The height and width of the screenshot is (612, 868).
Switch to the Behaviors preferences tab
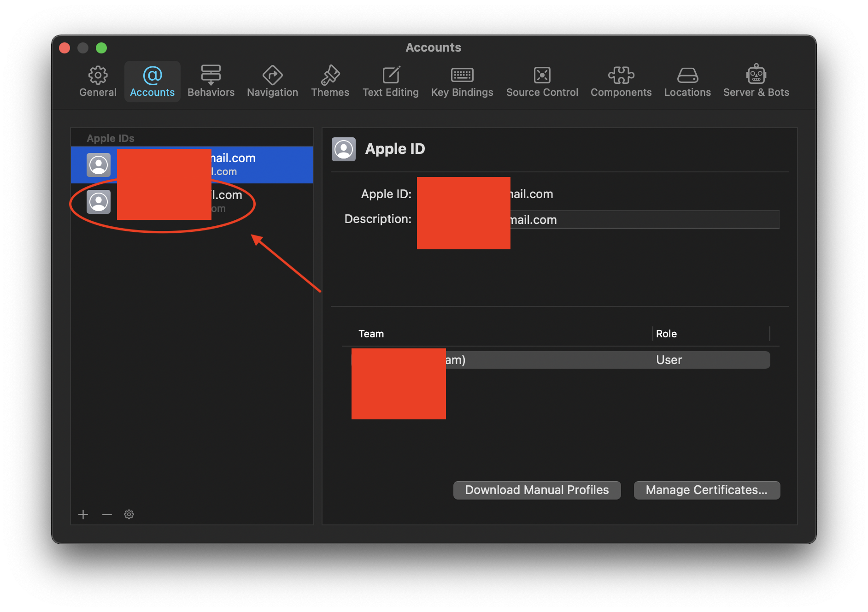[211, 82]
